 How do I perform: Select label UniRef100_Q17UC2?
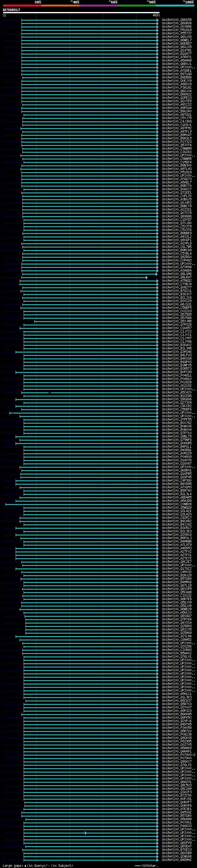(x=176, y=569)
